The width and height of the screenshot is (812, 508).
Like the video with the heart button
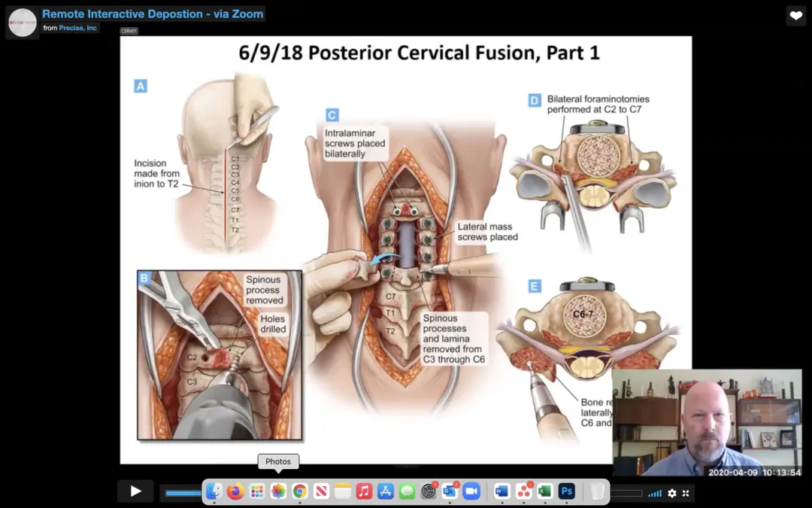coord(796,16)
